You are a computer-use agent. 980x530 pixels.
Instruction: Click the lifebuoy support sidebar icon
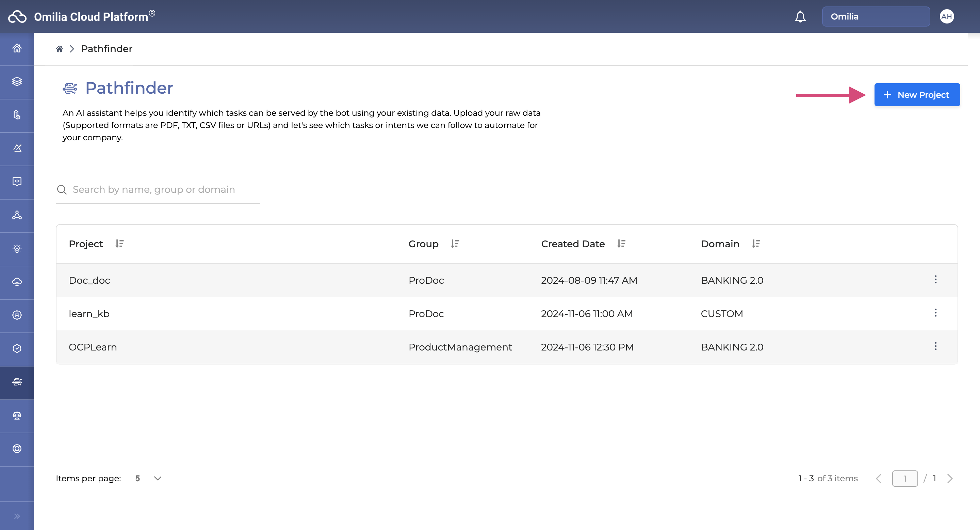pos(17,449)
